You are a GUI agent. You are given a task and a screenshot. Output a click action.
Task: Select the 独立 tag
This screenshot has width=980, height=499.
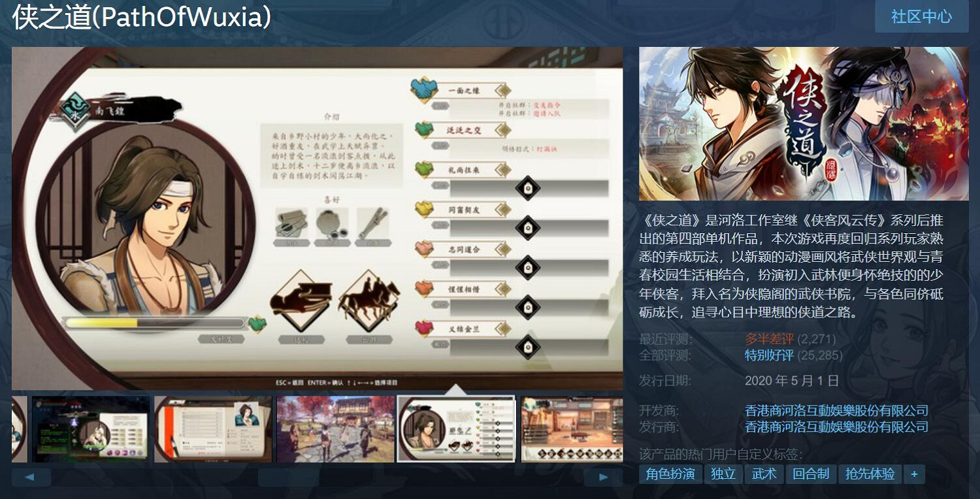tap(723, 474)
